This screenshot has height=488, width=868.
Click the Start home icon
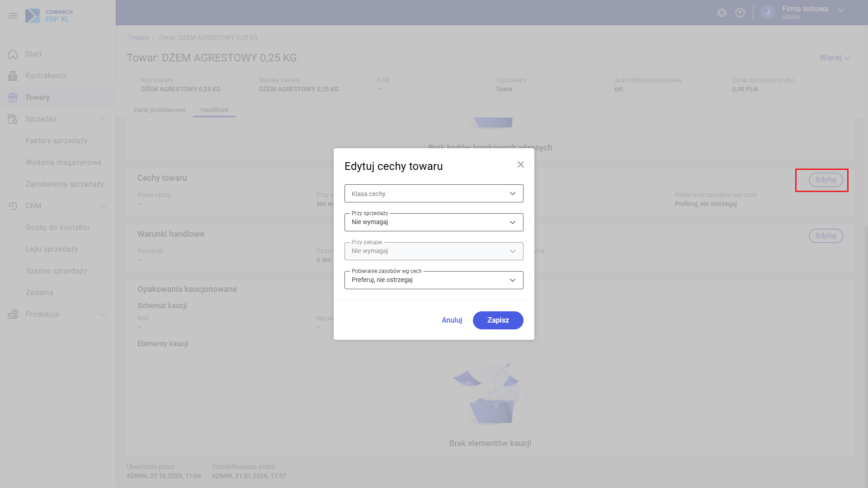tap(13, 54)
